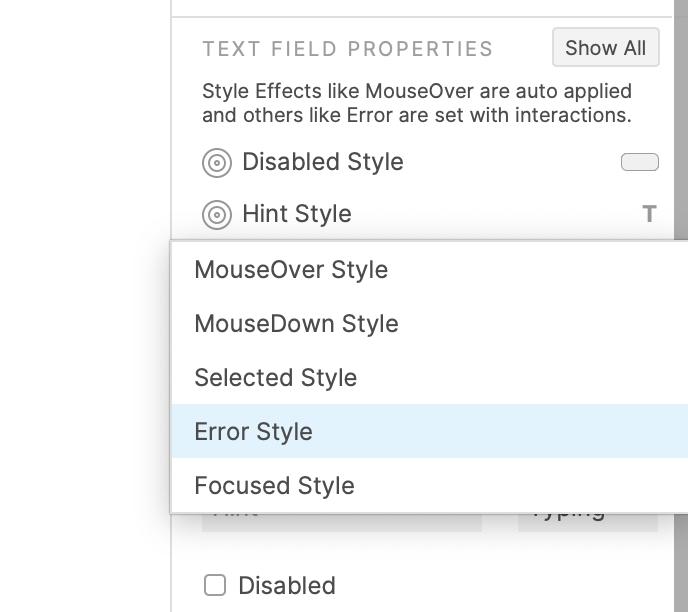Click the TEXT FIELD PROPERTIES section header
Screen dimensions: 688x612
347,49
